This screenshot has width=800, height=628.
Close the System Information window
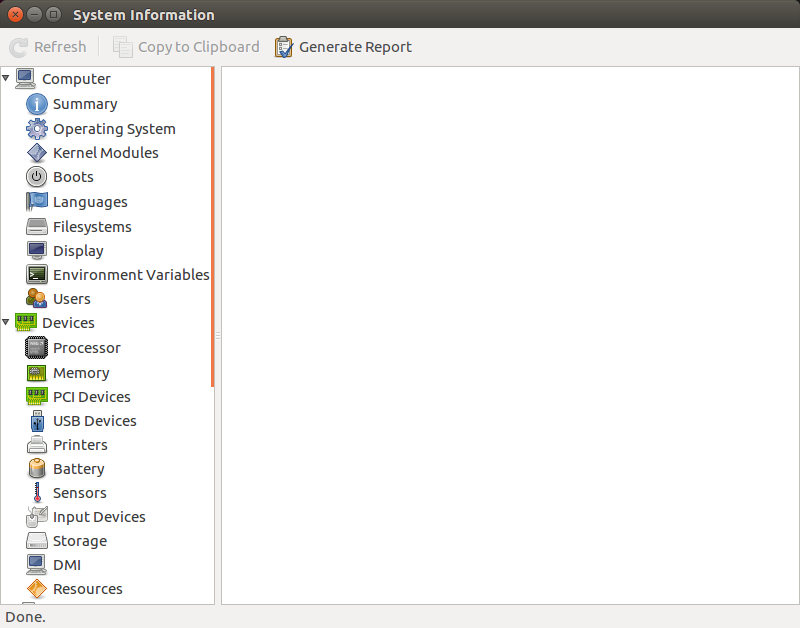[x=15, y=14]
